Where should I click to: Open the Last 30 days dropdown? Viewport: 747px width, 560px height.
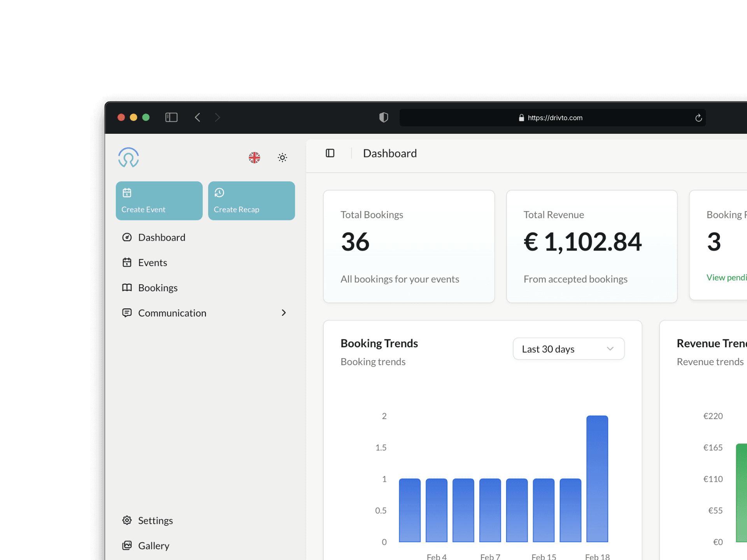568,349
